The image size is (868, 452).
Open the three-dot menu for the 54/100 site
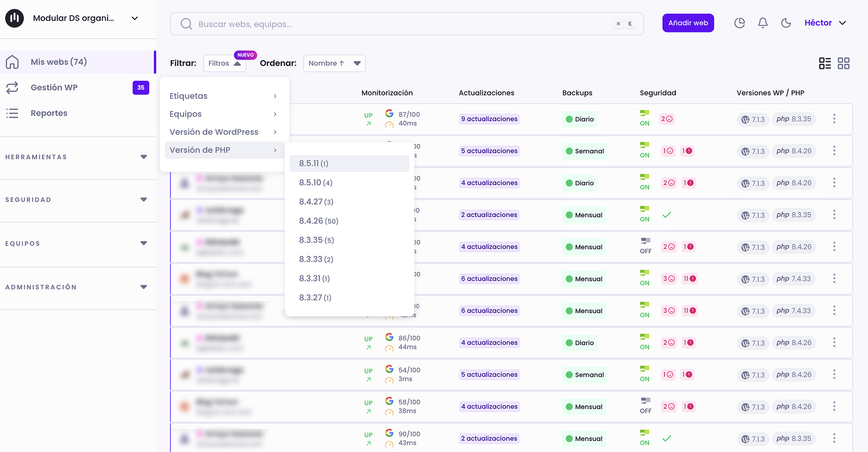click(834, 374)
